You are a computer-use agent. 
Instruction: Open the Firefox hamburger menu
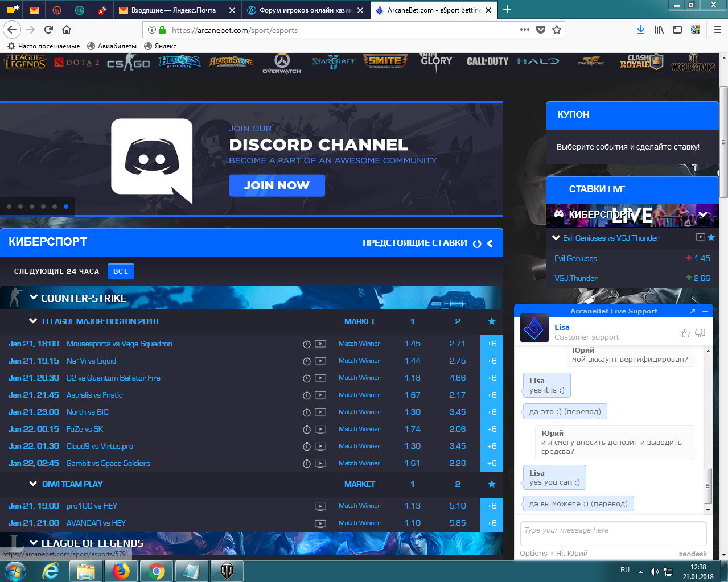point(718,30)
